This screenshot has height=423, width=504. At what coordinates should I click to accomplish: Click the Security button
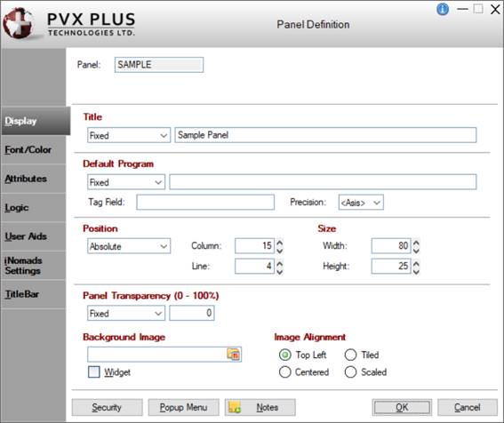[107, 407]
